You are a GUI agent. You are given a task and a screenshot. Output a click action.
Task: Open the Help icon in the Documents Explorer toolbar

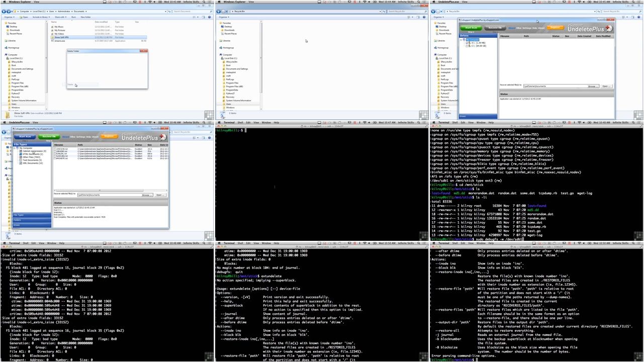[210, 17]
